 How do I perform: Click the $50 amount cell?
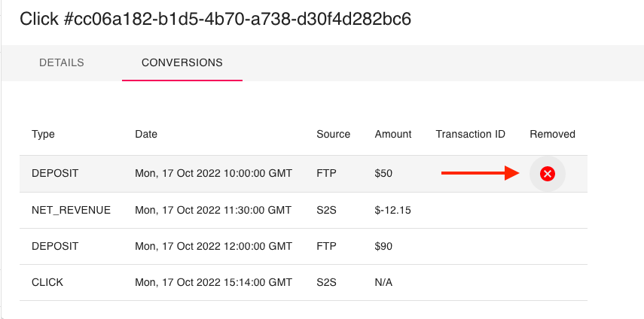click(383, 174)
